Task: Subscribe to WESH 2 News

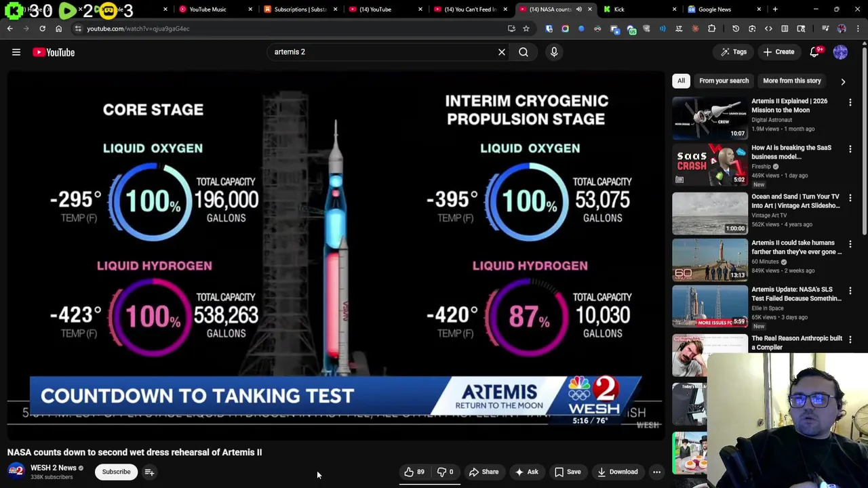Action: pos(116,472)
